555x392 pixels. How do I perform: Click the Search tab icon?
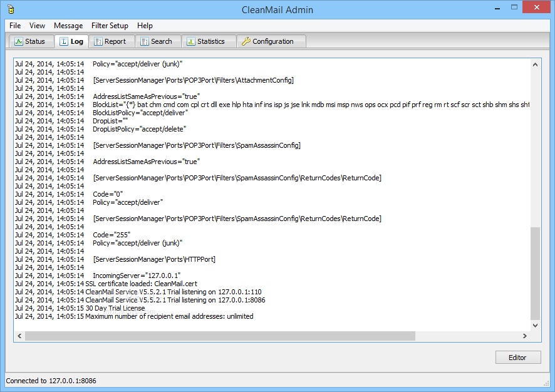pos(145,42)
